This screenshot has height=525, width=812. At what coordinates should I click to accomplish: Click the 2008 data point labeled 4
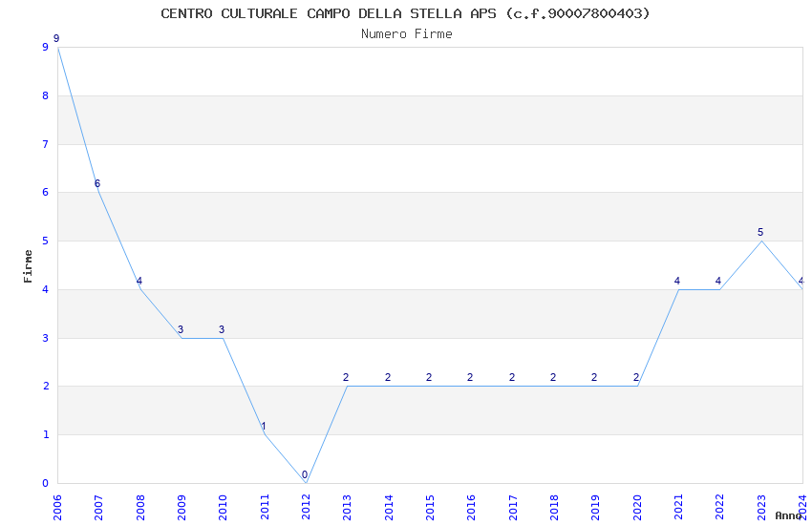[x=139, y=289]
